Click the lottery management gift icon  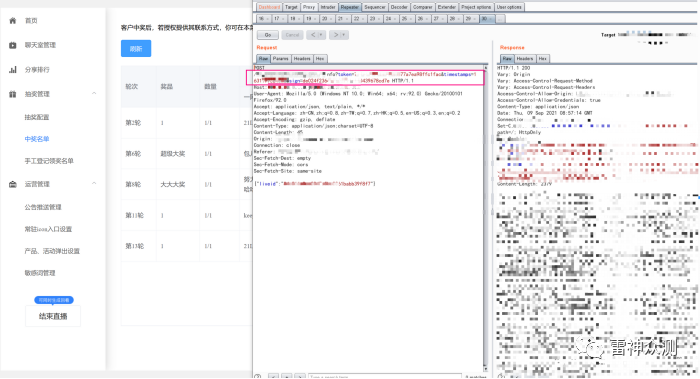pyautogui.click(x=12, y=94)
